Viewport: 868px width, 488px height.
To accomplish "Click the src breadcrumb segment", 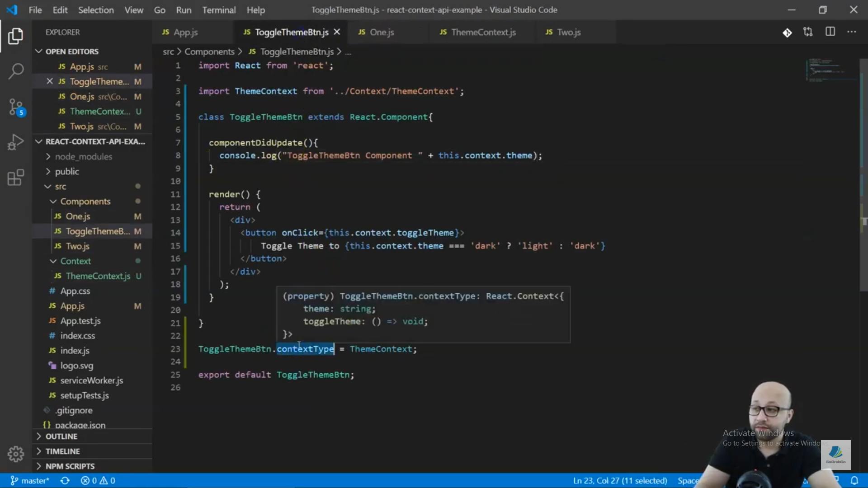I will 168,52.
